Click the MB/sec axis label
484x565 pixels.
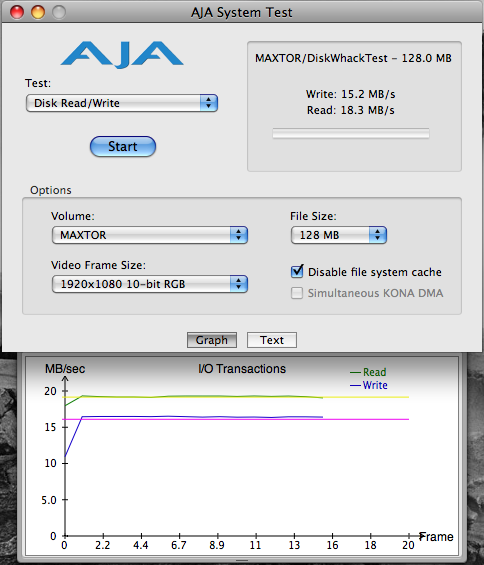click(65, 369)
